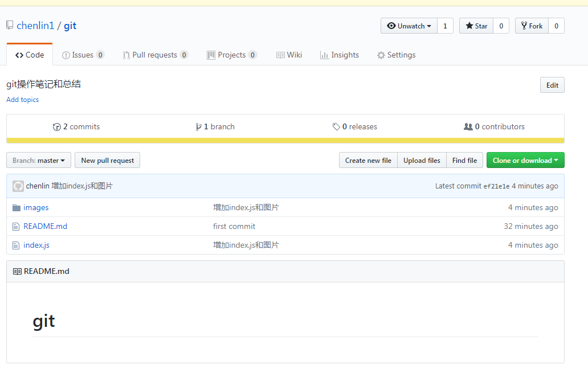Switch to the Code tab

point(30,55)
